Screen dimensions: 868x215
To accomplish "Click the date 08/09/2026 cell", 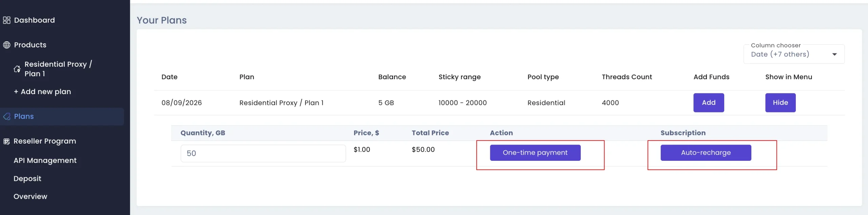I will click(x=181, y=103).
